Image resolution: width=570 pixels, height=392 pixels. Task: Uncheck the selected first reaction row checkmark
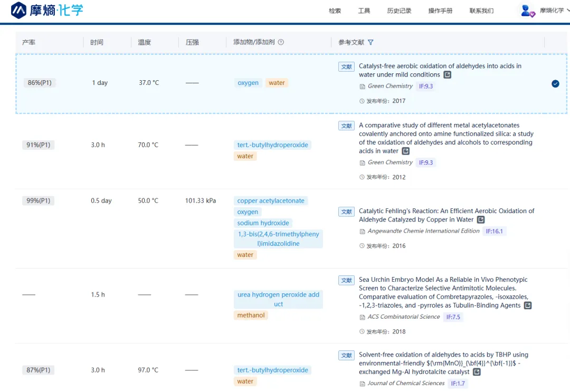[x=555, y=83]
